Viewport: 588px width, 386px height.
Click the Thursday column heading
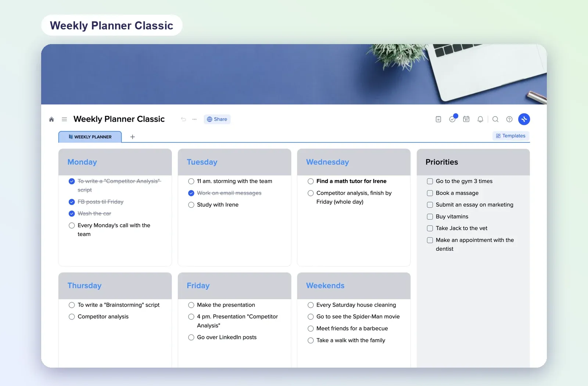[x=85, y=286]
